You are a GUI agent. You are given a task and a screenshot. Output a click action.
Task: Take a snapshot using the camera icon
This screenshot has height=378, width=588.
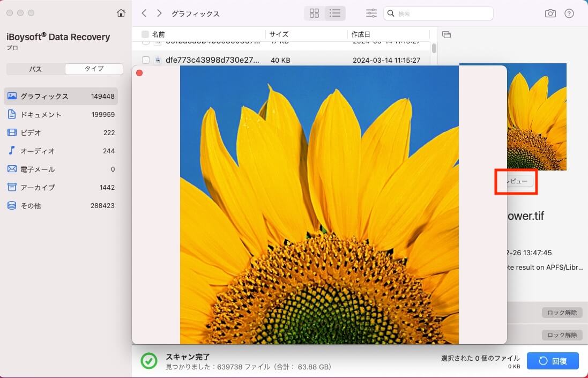[550, 13]
